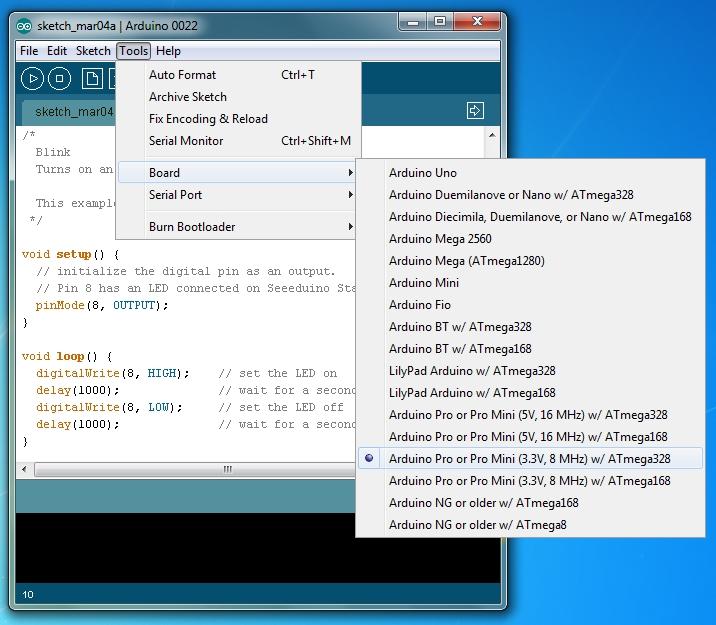Switch to the sketch_mar04a tab
This screenshot has height=625, width=716.
(x=68, y=112)
